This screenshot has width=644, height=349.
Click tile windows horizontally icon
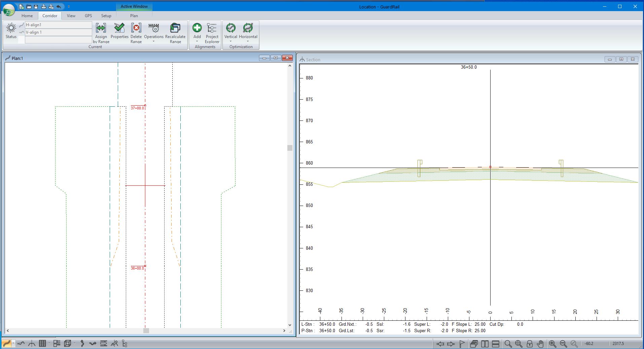coord(496,344)
